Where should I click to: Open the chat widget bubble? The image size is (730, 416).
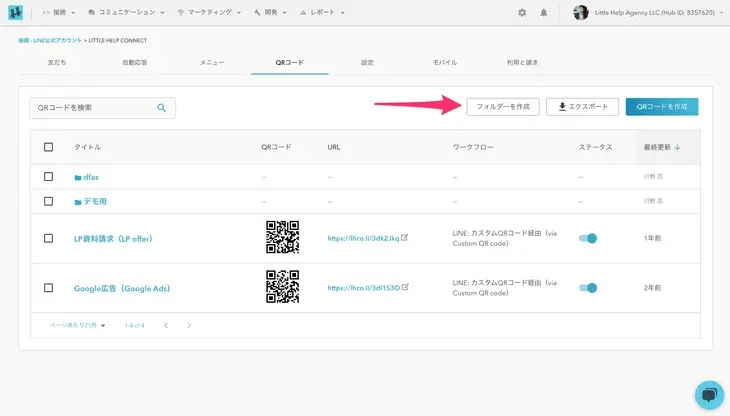708,394
